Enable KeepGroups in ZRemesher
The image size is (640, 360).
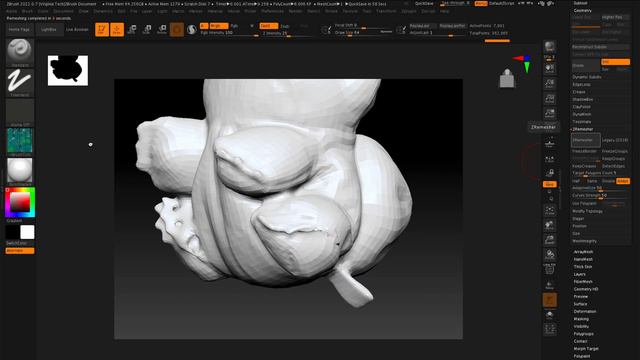point(614,158)
